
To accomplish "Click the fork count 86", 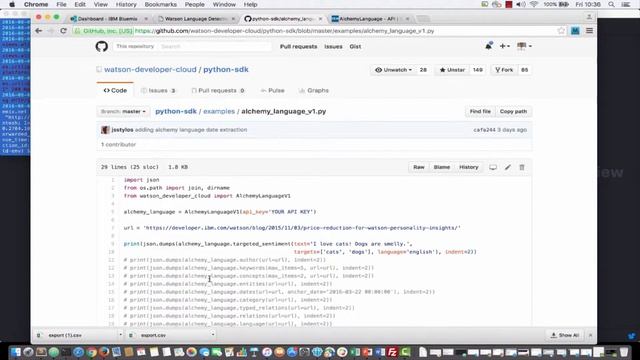I will click(524, 70).
